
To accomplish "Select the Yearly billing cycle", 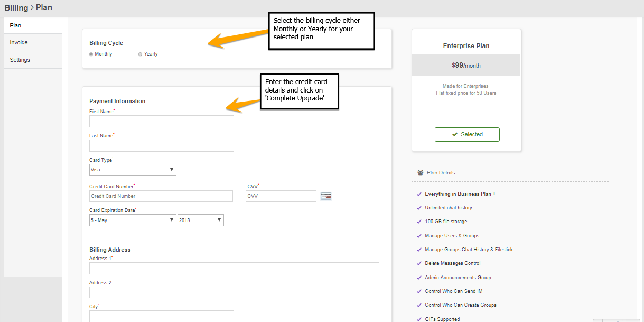I will pos(140,54).
